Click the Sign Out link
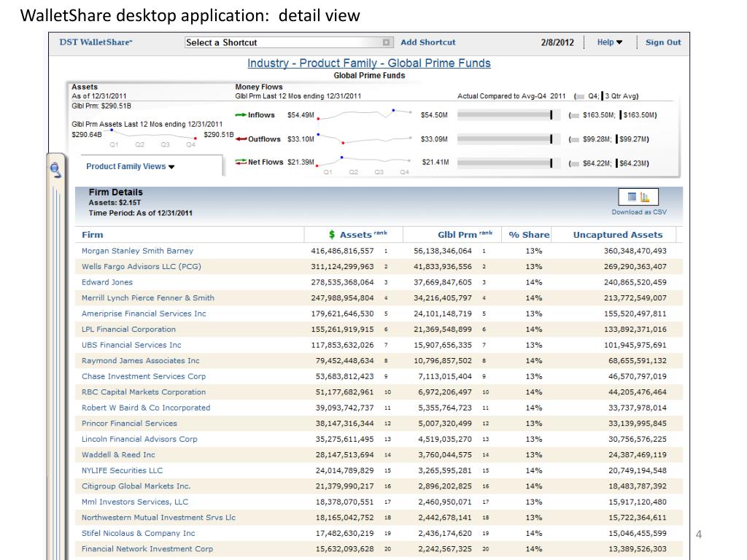The height and width of the screenshot is (560, 747). [663, 42]
